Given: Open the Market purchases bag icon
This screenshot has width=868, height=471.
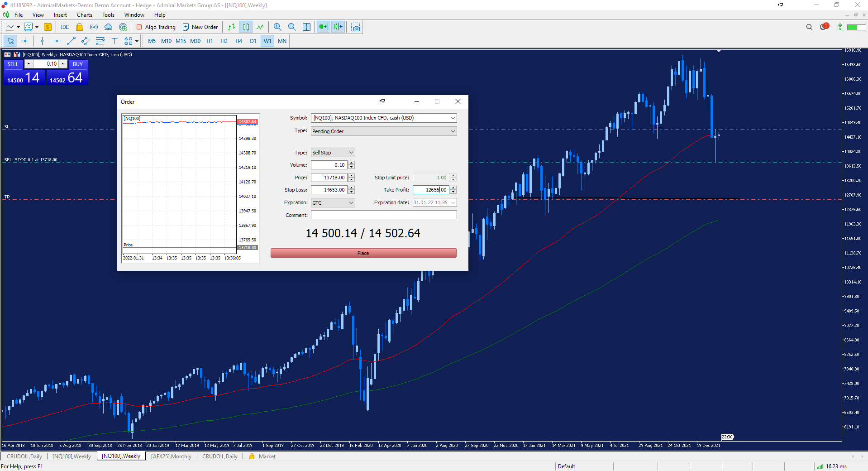Looking at the screenshot, I should click(x=80, y=27).
